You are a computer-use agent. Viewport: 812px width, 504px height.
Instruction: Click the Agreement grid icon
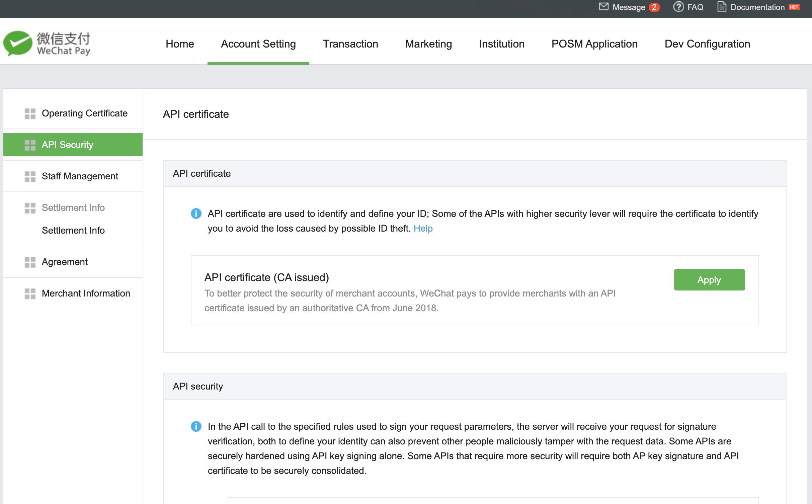pyautogui.click(x=30, y=262)
